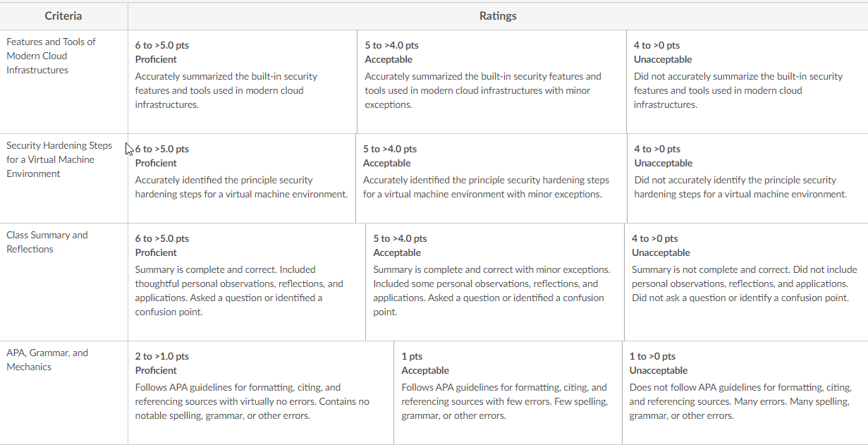The height and width of the screenshot is (445, 868).
Task: Click the text 'Did not accurately identify the principle security'
Action: (735, 180)
